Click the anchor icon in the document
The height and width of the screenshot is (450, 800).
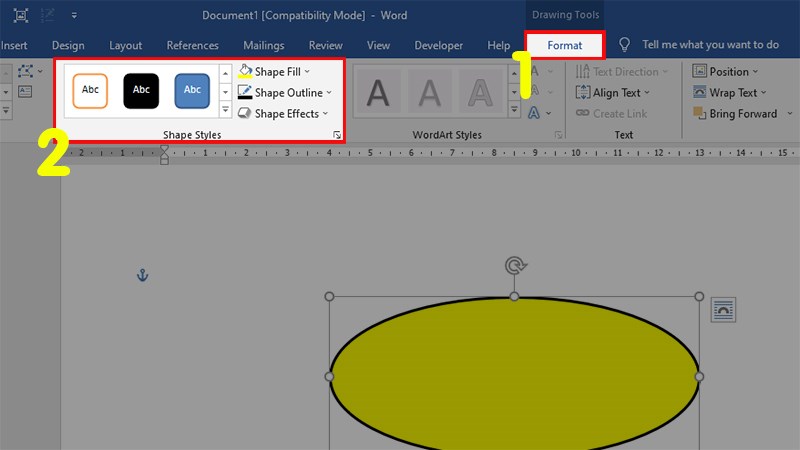(x=142, y=275)
